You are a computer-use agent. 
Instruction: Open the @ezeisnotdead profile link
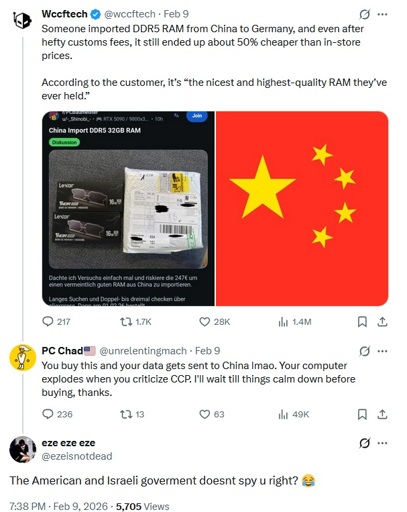pos(77,456)
